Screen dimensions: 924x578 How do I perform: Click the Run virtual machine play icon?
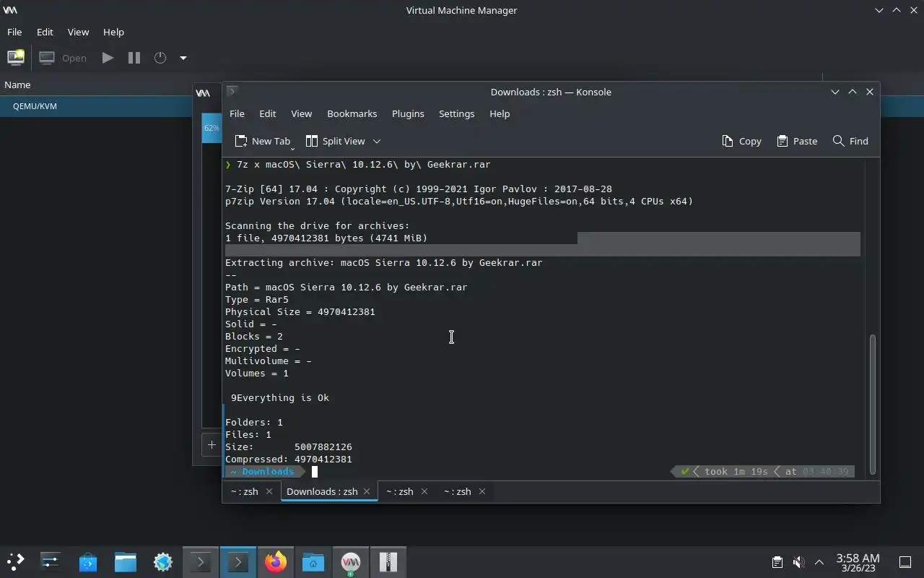[108, 58]
